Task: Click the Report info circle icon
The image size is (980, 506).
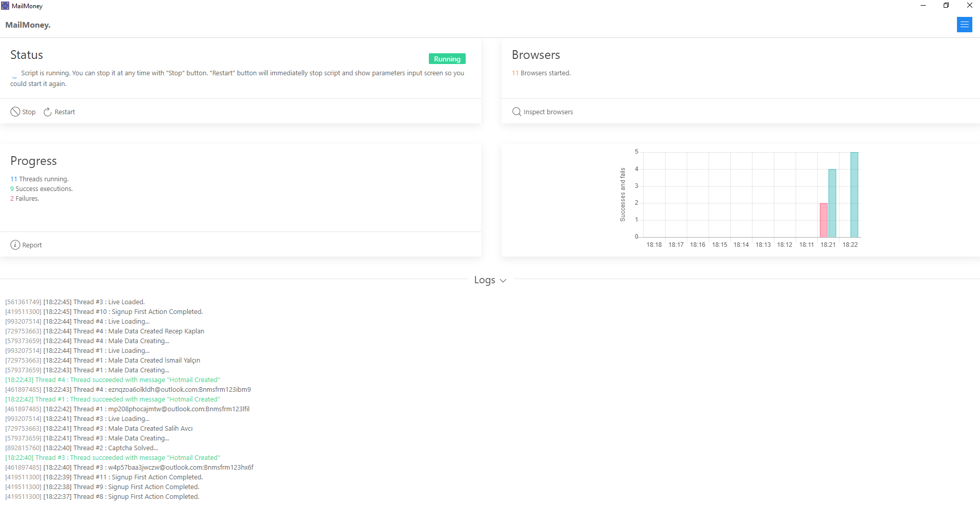Action: tap(15, 245)
